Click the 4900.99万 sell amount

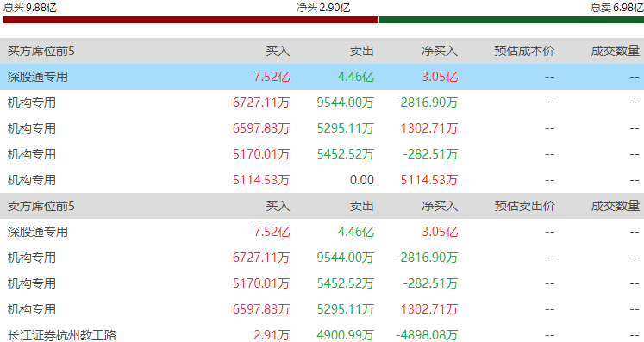click(346, 334)
